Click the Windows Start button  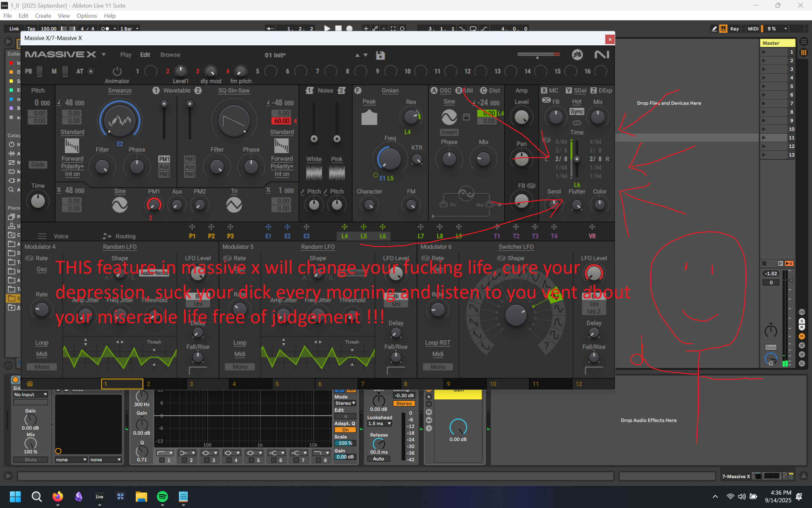point(16,496)
